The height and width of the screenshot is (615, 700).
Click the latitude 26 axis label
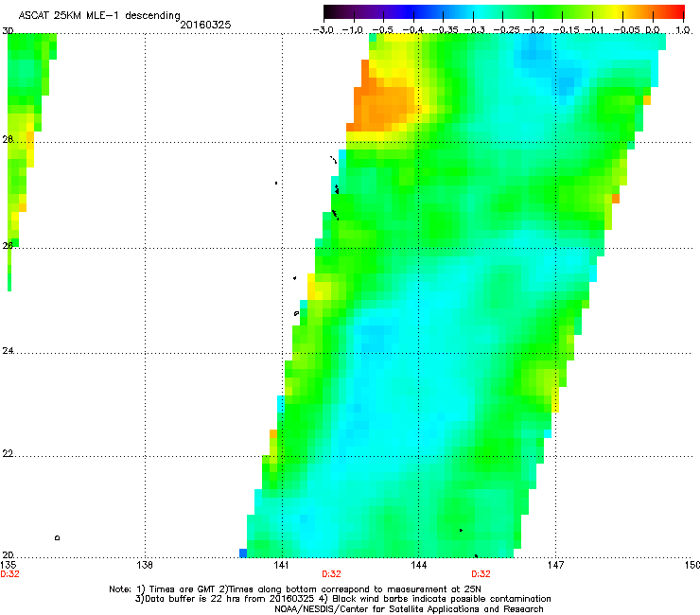click(8, 245)
